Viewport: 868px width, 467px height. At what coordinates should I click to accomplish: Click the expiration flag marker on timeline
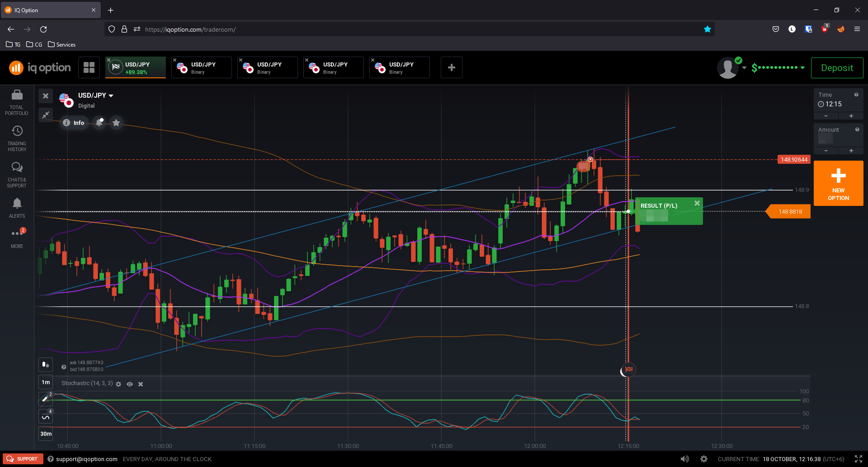(x=629, y=370)
